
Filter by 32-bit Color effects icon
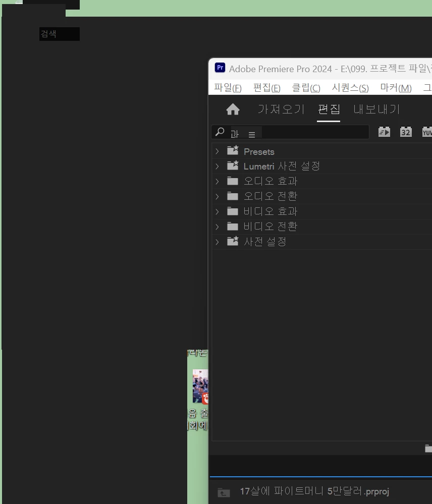406,132
